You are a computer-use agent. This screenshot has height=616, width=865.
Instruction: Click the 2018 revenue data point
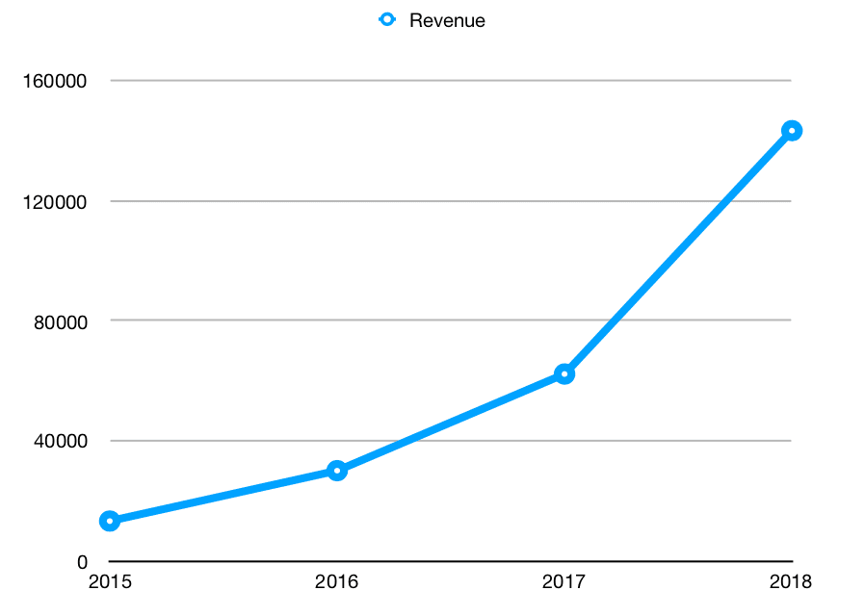tap(792, 131)
